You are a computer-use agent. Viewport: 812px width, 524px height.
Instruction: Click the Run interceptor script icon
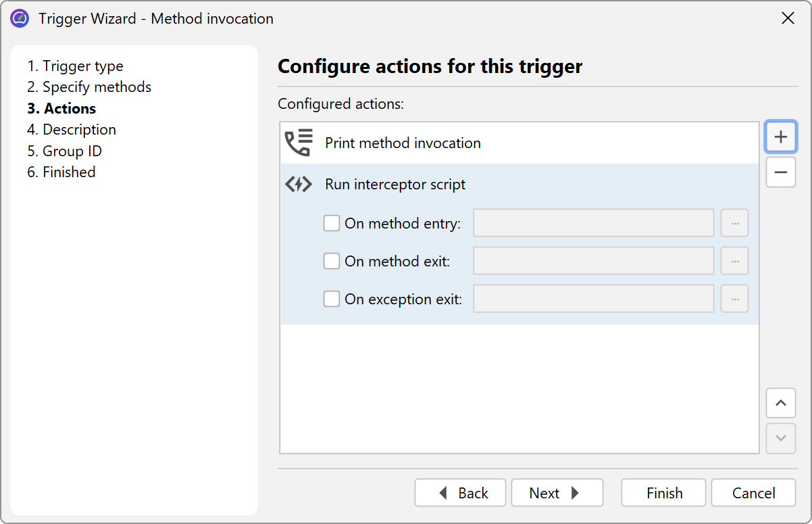[x=298, y=184]
